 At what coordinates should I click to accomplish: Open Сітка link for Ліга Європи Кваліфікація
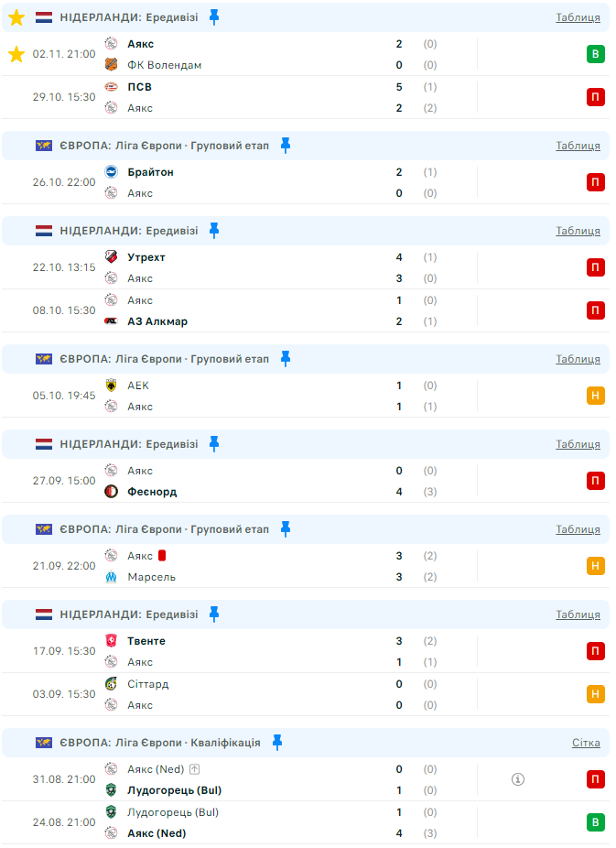point(586,743)
